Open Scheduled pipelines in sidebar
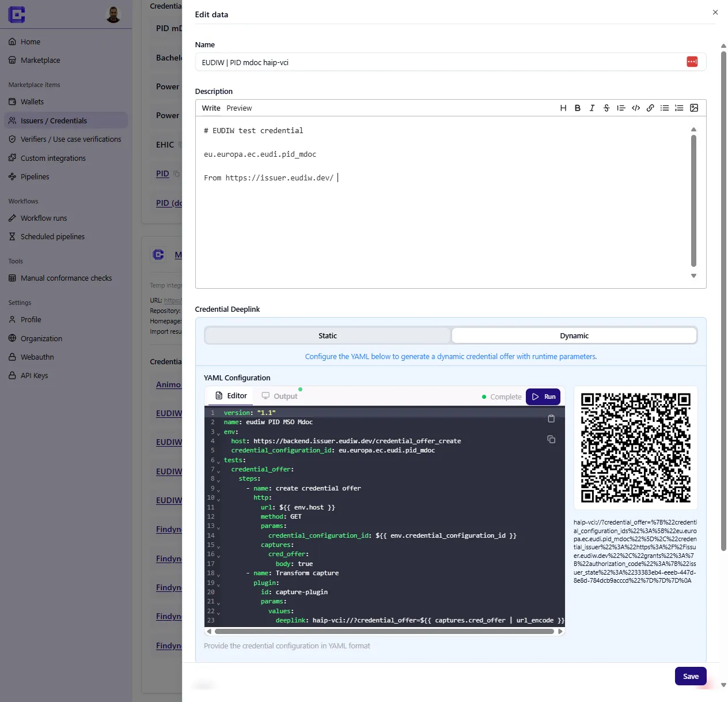 [52, 236]
